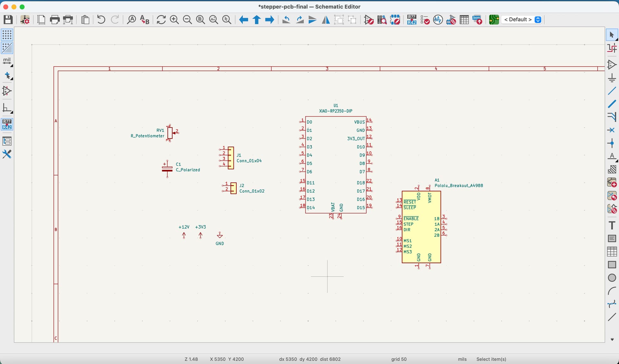Toggle the hierarchy navigator panel
Image resolution: width=619 pixels, height=364 pixels.
pyautogui.click(x=7, y=141)
